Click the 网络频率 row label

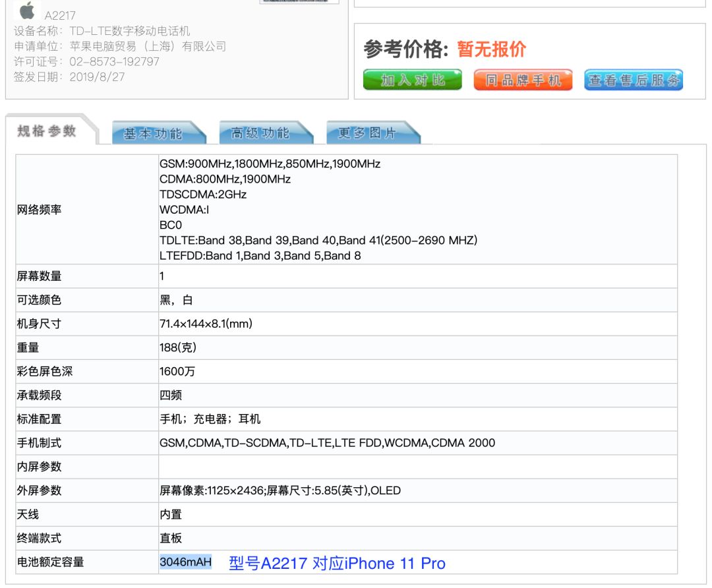tap(39, 210)
